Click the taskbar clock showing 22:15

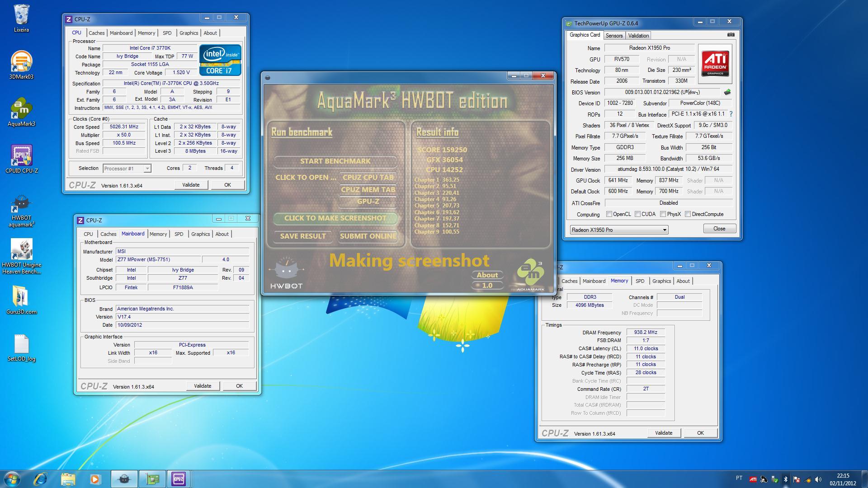pyautogui.click(x=843, y=479)
